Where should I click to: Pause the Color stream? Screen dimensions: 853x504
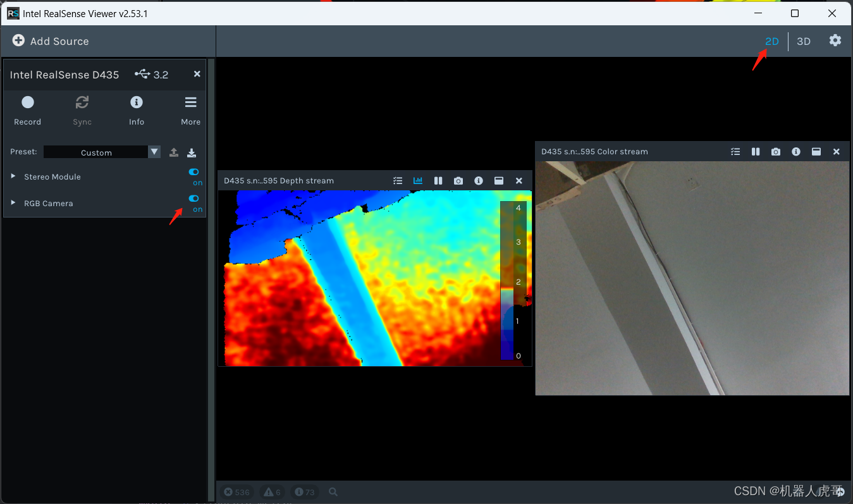pyautogui.click(x=756, y=152)
